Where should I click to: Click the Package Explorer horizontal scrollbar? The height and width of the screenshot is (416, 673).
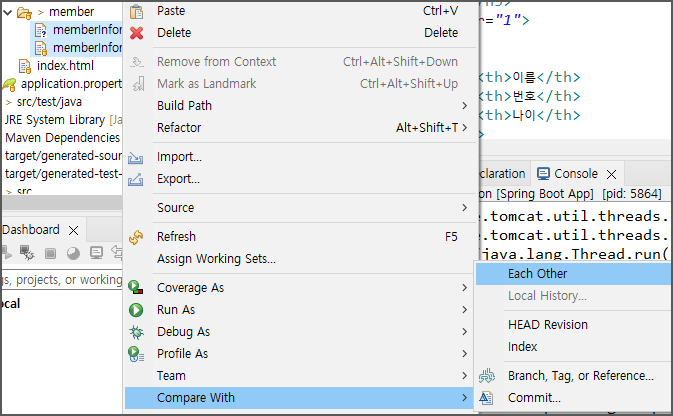pos(62,203)
